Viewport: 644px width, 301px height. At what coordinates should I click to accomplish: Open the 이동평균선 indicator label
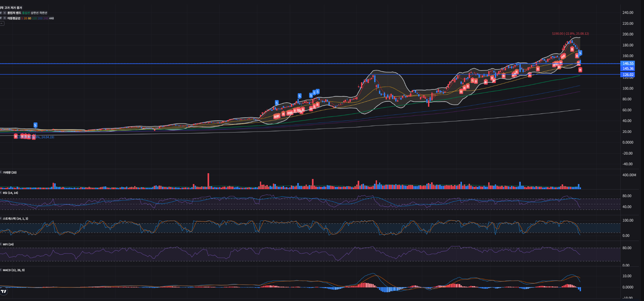point(14,18)
